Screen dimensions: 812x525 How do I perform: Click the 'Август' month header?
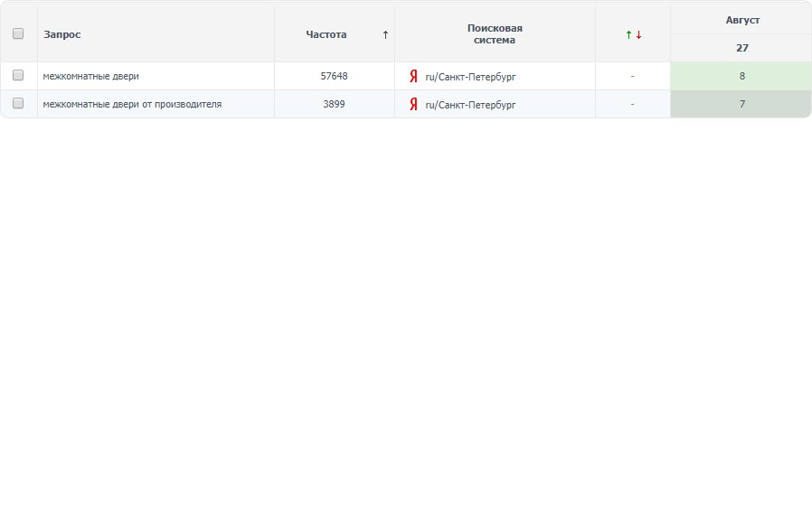pos(742,20)
